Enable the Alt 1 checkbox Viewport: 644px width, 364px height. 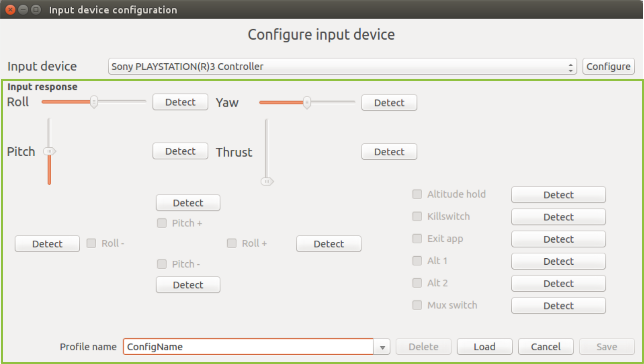pyautogui.click(x=417, y=261)
